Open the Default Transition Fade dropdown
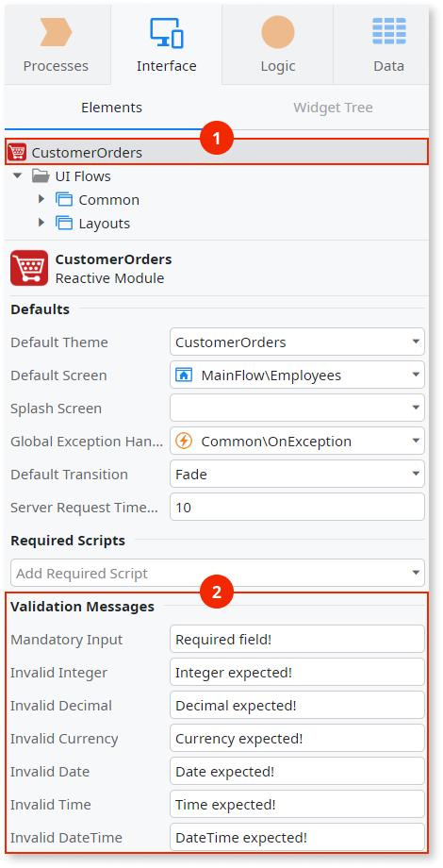443x868 pixels. pyautogui.click(x=297, y=475)
